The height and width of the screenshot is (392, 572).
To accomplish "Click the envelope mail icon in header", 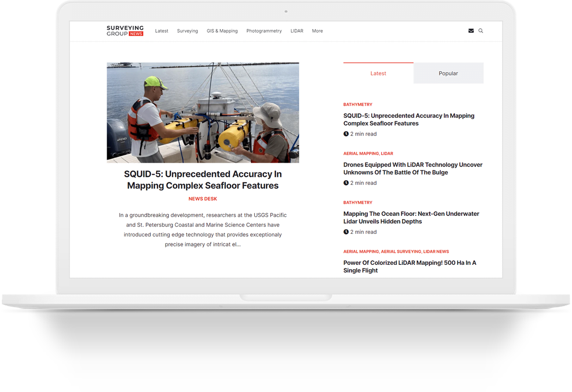I will 471,31.
